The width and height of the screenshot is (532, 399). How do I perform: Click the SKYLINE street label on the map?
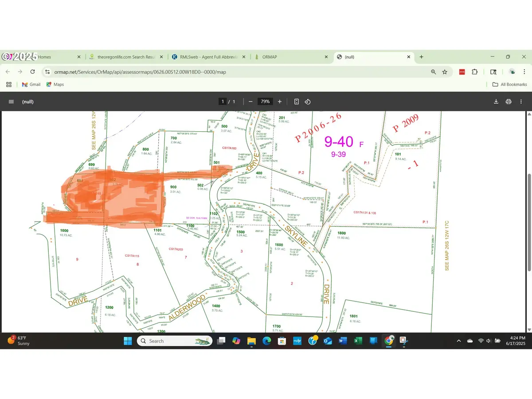click(x=296, y=236)
